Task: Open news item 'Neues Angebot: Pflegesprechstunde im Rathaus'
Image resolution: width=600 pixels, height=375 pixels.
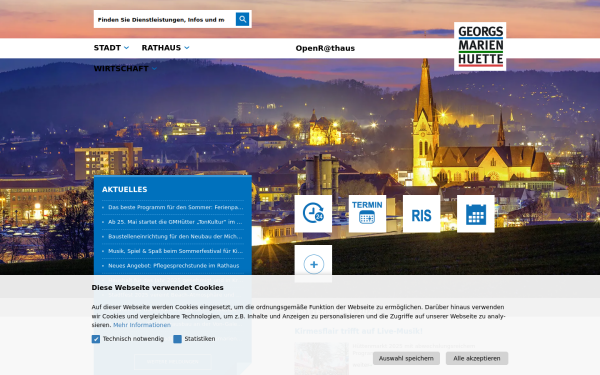Action: click(174, 266)
